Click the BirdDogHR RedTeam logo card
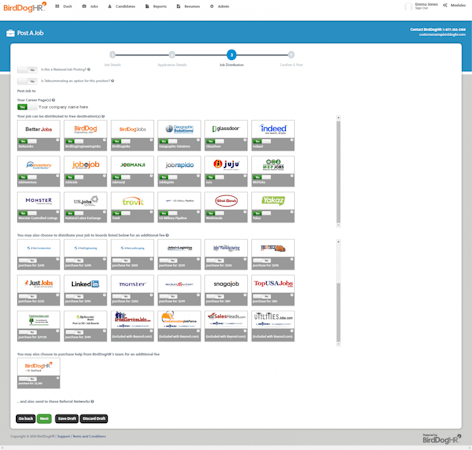 (39, 367)
